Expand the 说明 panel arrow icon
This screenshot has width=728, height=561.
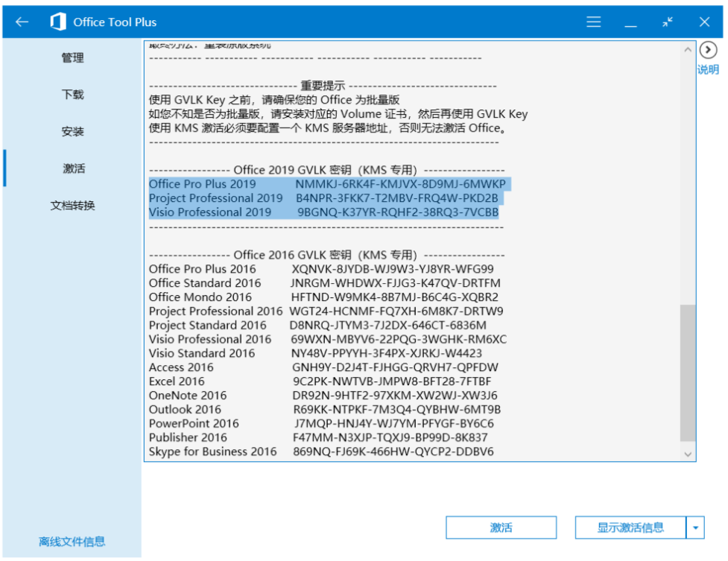[708, 50]
